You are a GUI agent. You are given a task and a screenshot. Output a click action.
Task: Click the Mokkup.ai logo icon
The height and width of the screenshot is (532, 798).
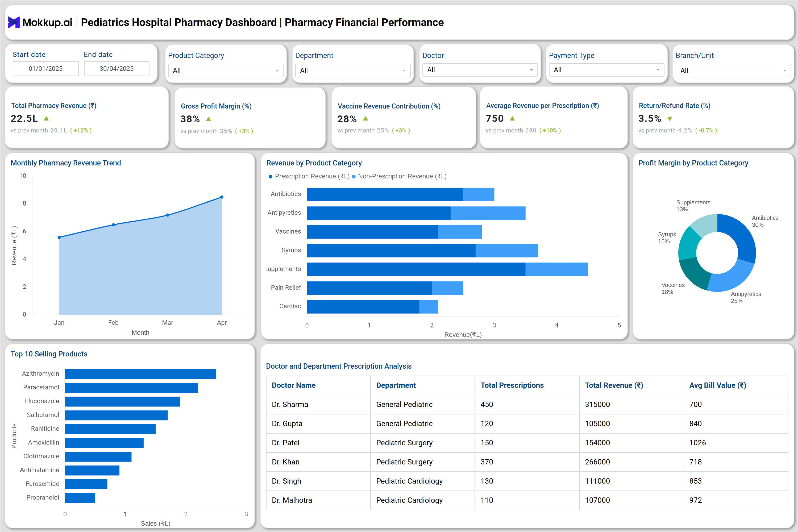[14, 22]
